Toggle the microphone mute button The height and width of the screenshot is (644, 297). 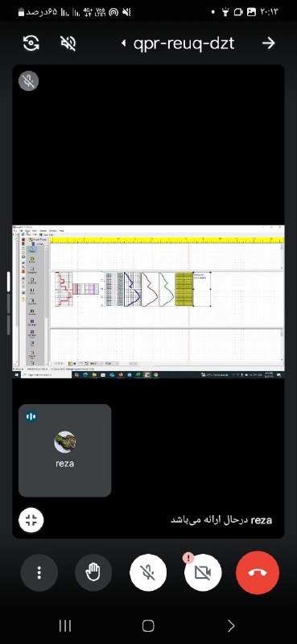(148, 572)
